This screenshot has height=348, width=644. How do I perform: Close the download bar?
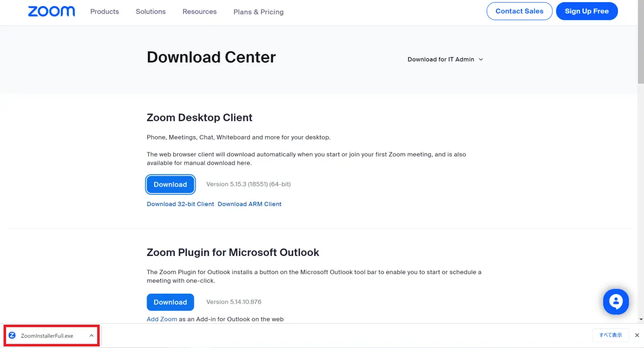pos(637,335)
